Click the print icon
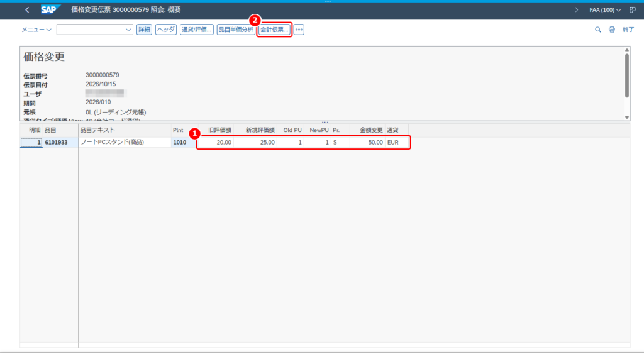The image size is (644, 354). tap(612, 30)
